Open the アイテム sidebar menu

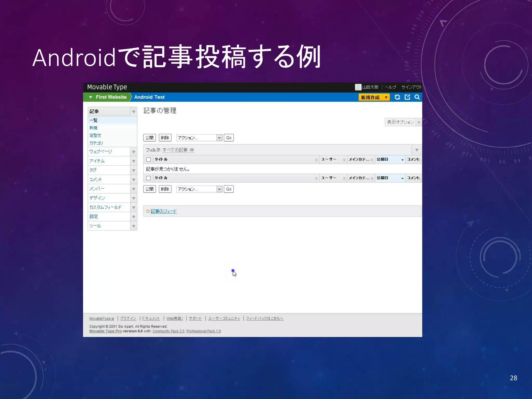click(x=109, y=161)
